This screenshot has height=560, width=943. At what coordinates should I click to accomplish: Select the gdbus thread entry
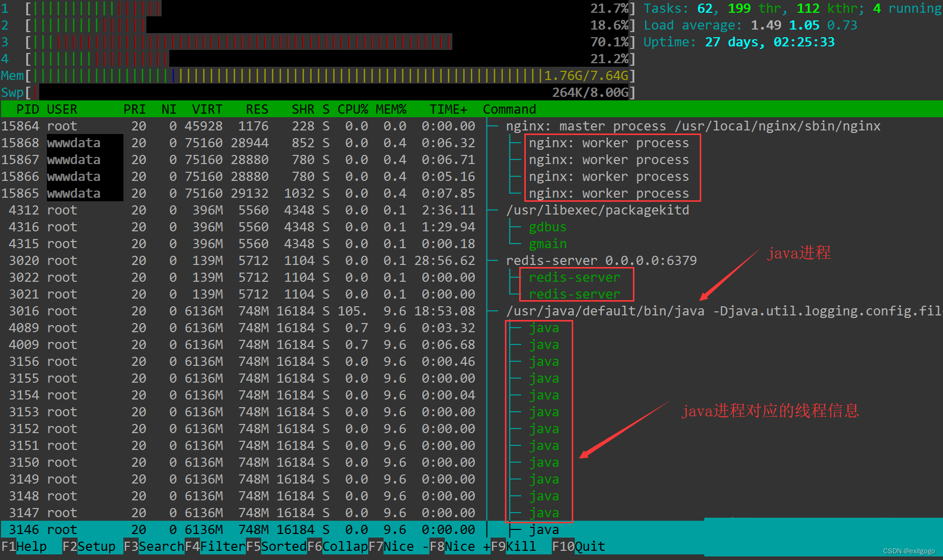tap(548, 227)
